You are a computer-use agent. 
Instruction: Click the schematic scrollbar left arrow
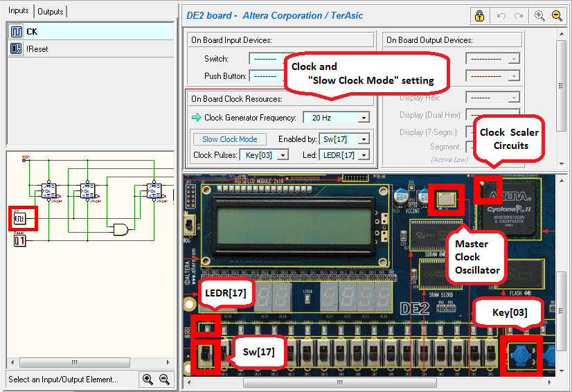pyautogui.click(x=12, y=362)
